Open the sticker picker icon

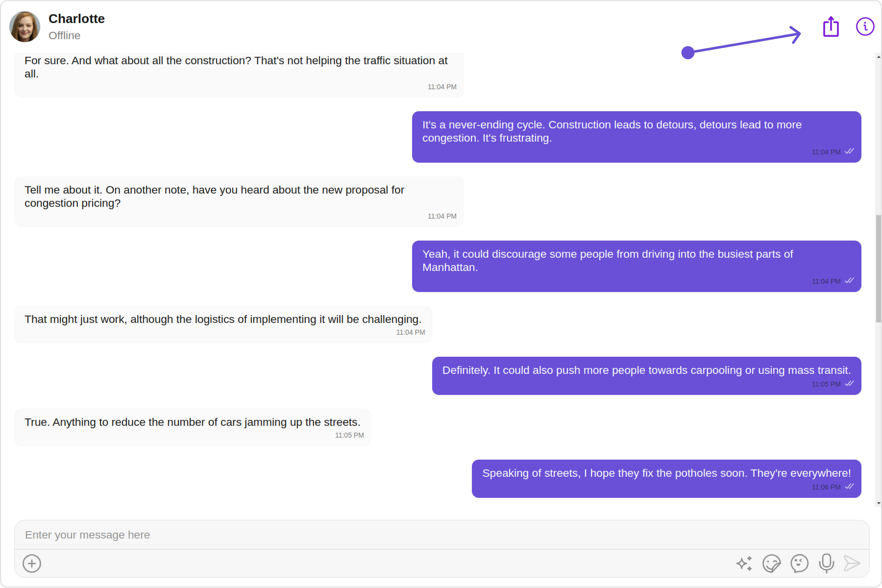click(771, 563)
